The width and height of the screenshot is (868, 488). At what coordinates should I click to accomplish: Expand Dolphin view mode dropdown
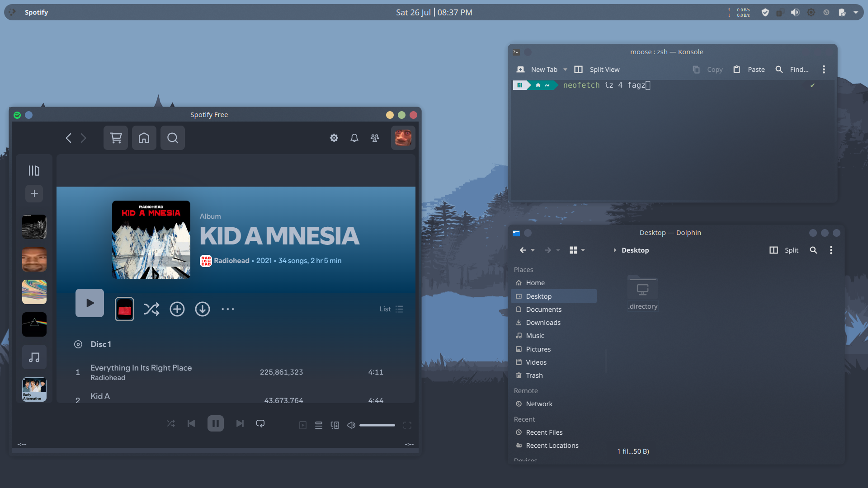coord(583,250)
